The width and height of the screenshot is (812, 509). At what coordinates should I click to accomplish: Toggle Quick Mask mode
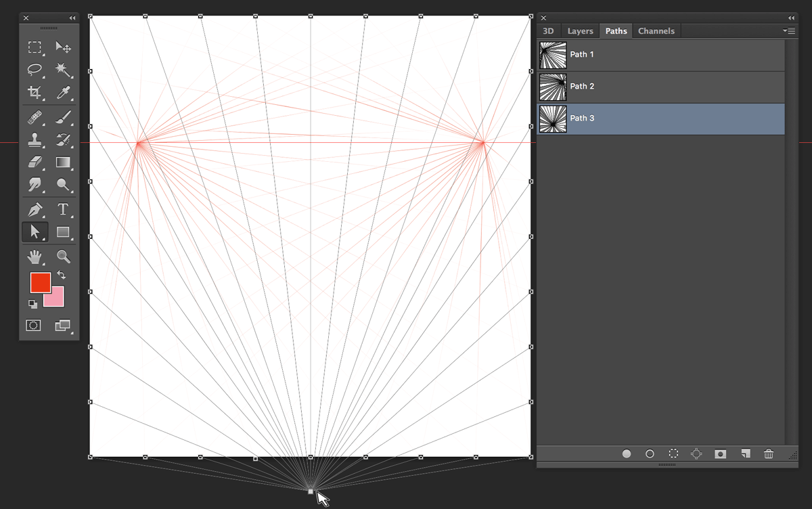(x=33, y=326)
